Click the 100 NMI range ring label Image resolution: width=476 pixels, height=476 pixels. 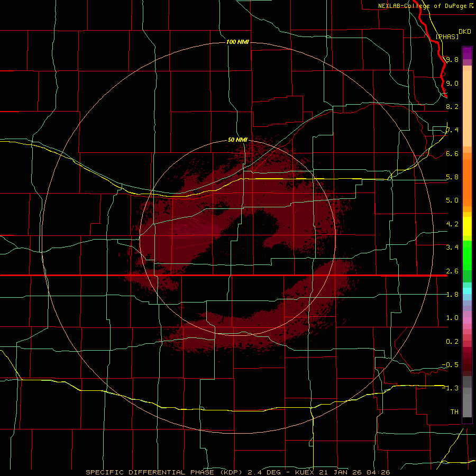pos(237,42)
